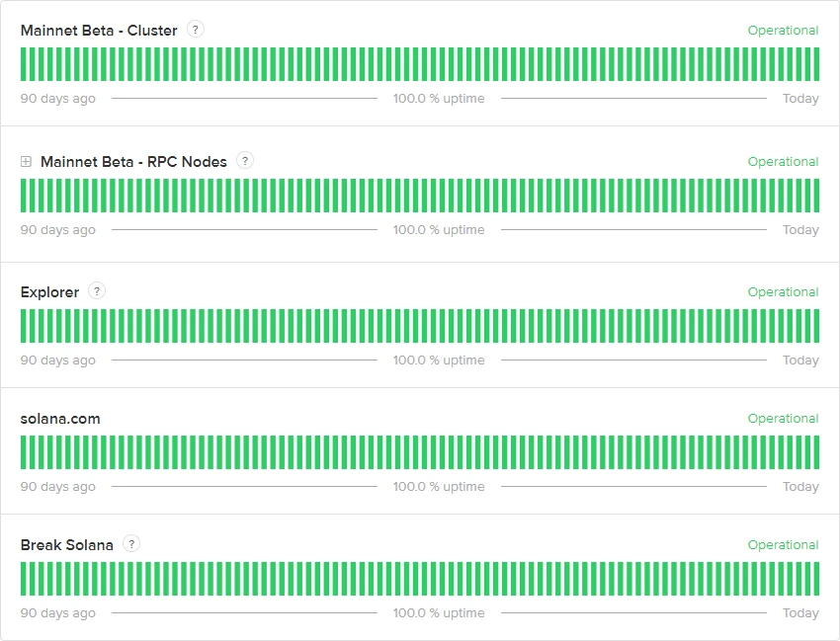Screen dimensions: 840x641
Task: Click the Today label under Break Solana
Action: [x=800, y=613]
